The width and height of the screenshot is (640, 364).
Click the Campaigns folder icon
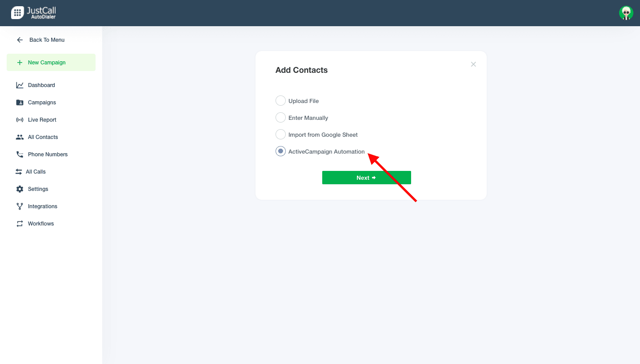click(20, 103)
